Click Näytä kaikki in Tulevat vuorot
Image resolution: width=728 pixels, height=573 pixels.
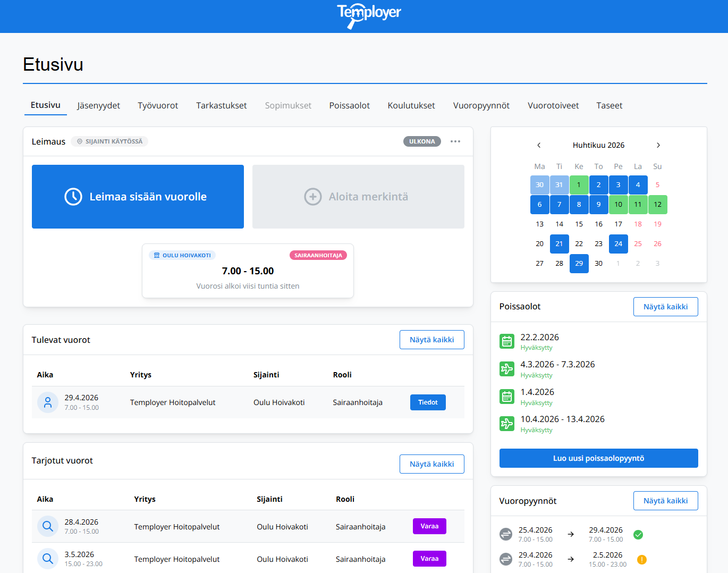[431, 340]
